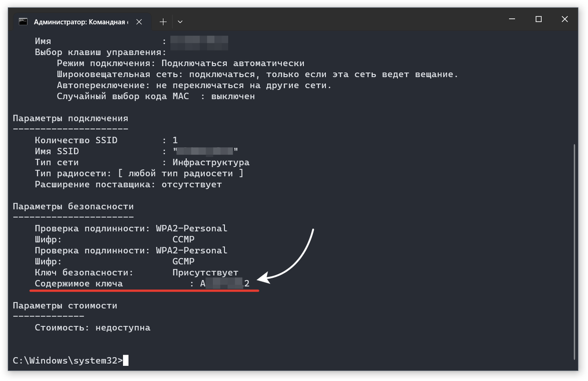The width and height of the screenshot is (588, 381).
Task: Click the line 'Содержимое ключа'
Action: 142,284
